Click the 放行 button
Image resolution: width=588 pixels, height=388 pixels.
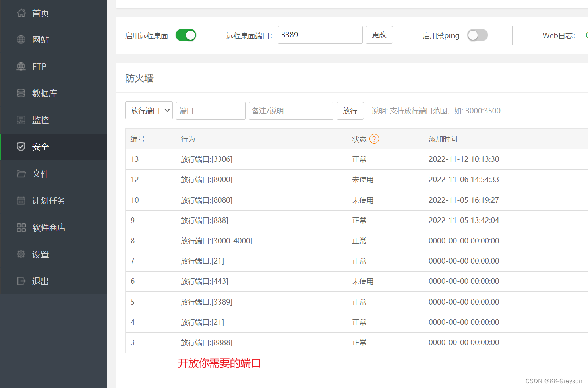click(x=350, y=111)
